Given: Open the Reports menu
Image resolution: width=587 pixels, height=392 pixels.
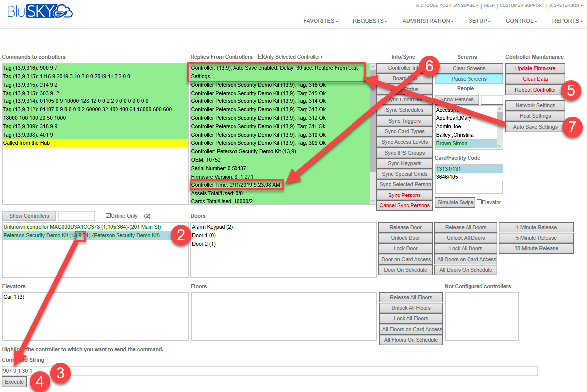Looking at the screenshot, I should tap(567, 21).
